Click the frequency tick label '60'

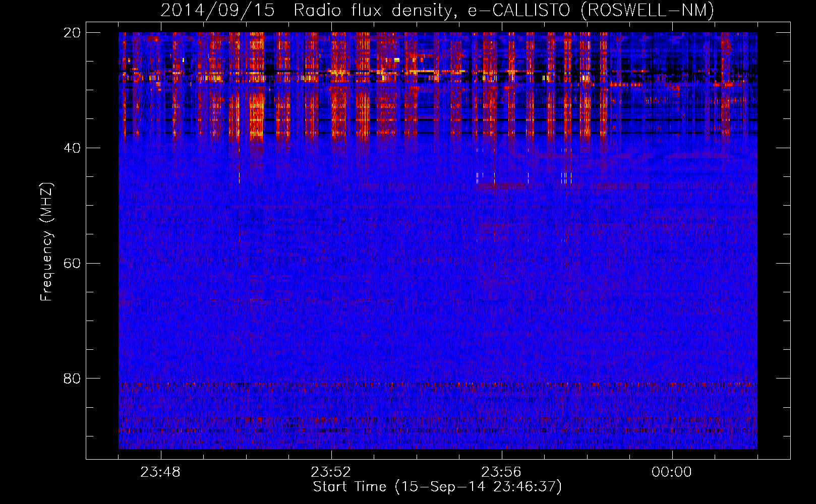(x=72, y=264)
